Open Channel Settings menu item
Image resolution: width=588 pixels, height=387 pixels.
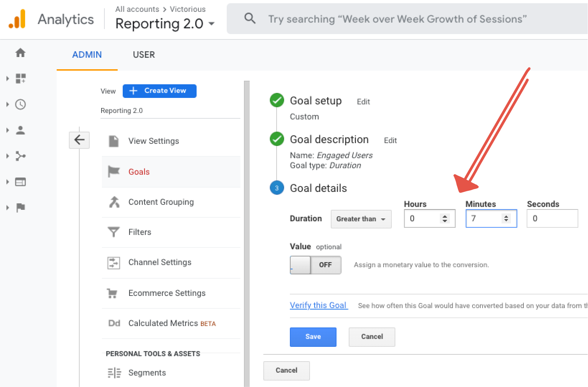(171, 263)
